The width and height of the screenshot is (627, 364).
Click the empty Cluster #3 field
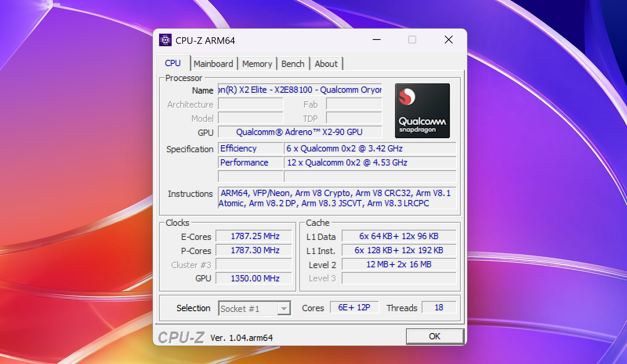[x=254, y=264]
